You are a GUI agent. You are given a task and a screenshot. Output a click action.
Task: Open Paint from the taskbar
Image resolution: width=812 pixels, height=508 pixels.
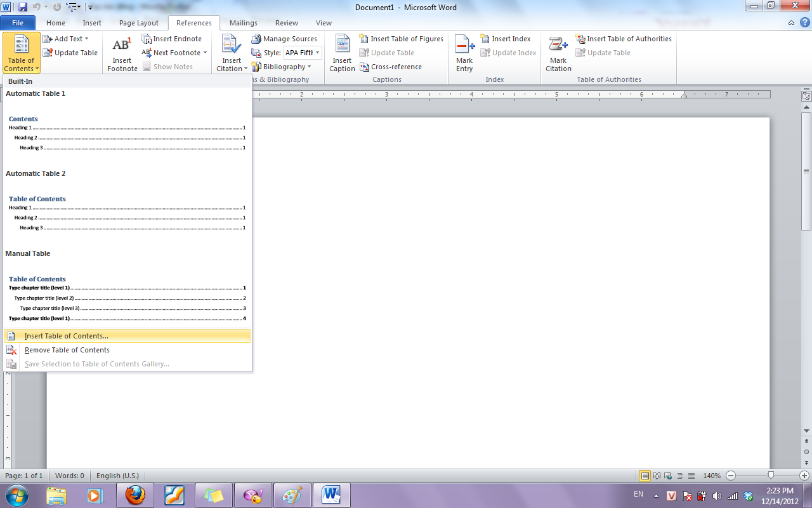[292, 495]
